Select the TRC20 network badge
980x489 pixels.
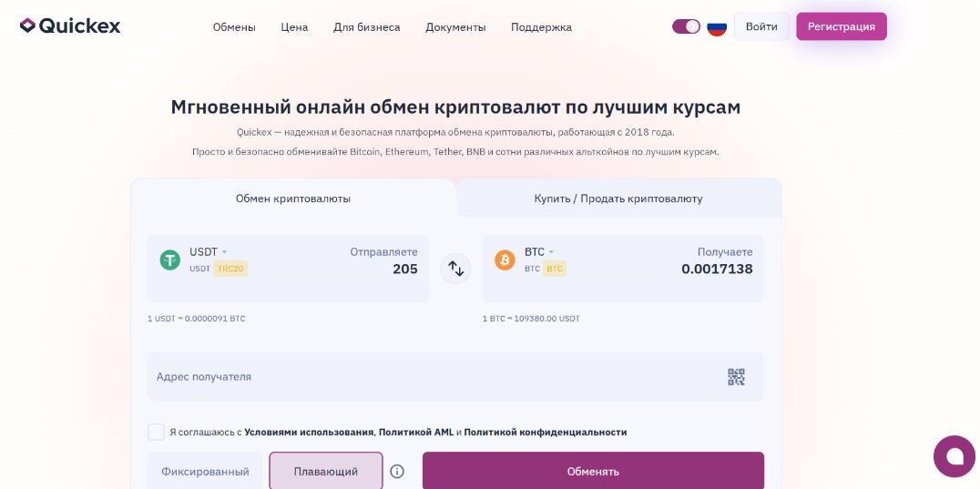[230, 269]
